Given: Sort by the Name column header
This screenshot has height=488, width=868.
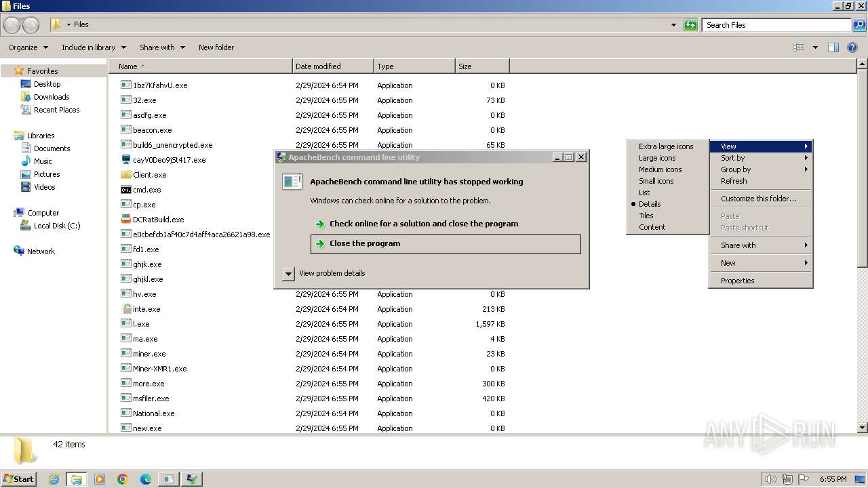Looking at the screenshot, I should [x=201, y=66].
